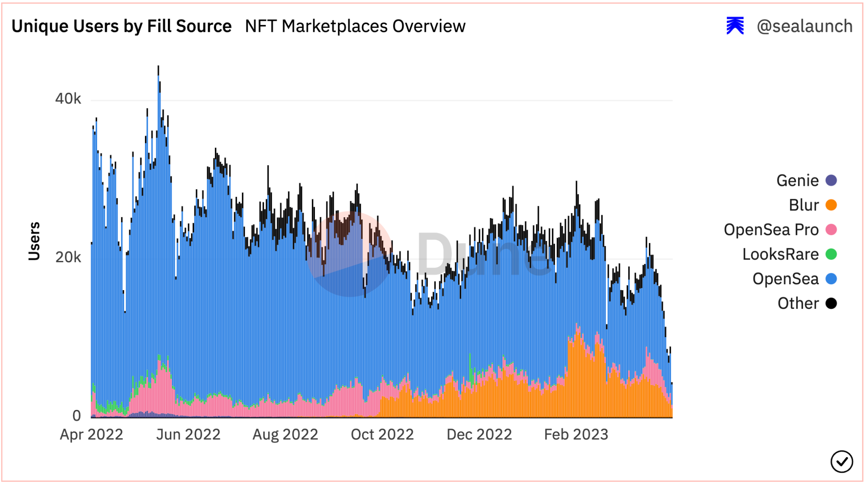
Task: Click the OpenSea blue legend dot
Action: pyautogui.click(x=831, y=279)
